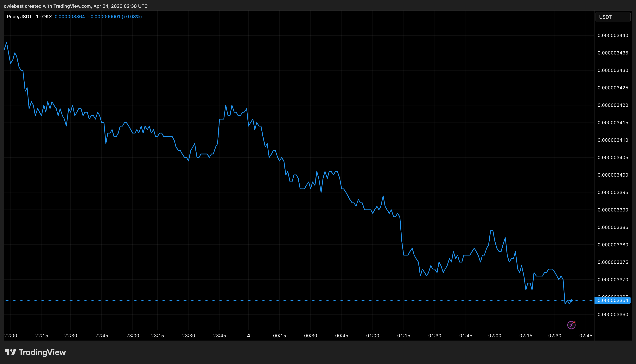Click the +0.03% change value in legend
Image resolution: width=636 pixels, height=364 pixels.
pos(131,17)
